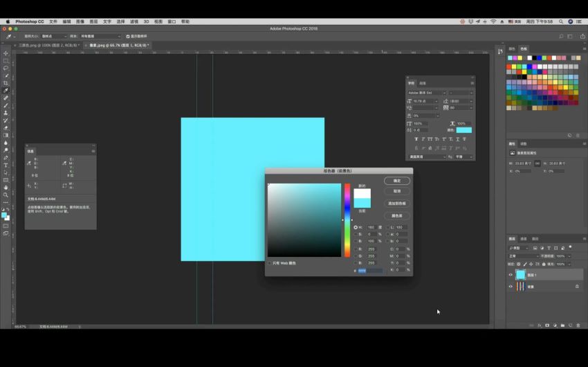Screen dimensions: 588x367
Task: Enable the 只有 Web 颜色 checkbox
Action: 270,263
